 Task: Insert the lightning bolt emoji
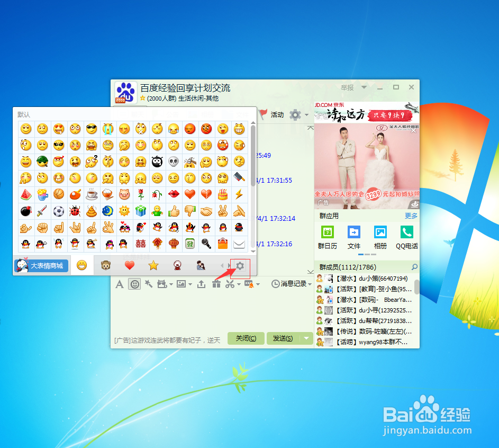click(239, 194)
